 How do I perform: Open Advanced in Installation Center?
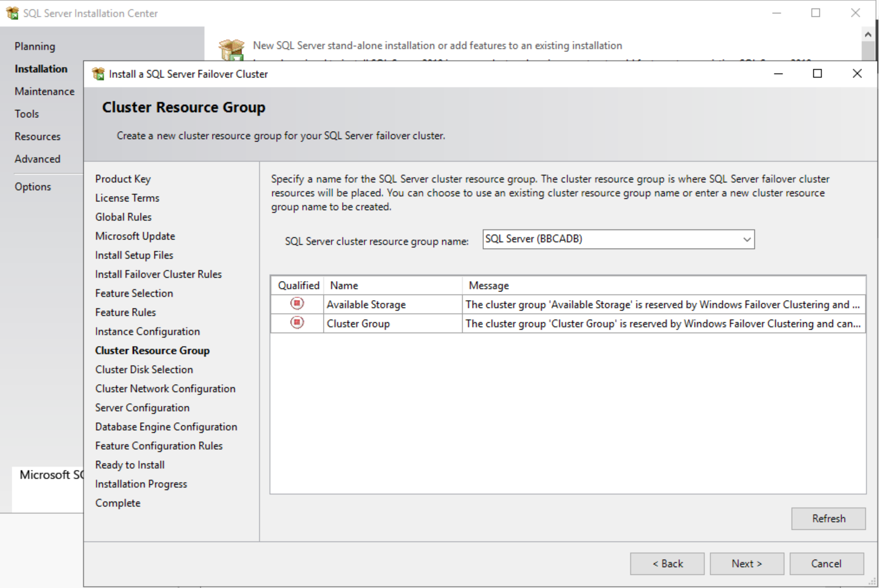(x=38, y=159)
